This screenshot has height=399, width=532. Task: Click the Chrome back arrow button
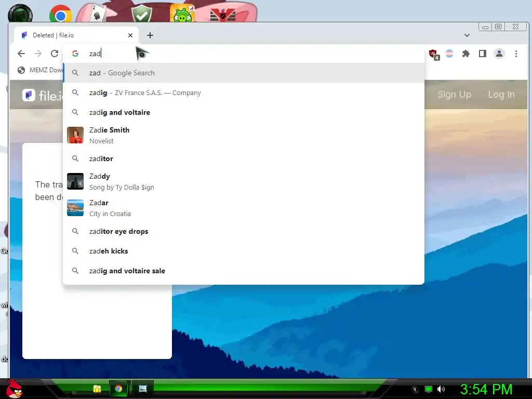tap(21, 54)
